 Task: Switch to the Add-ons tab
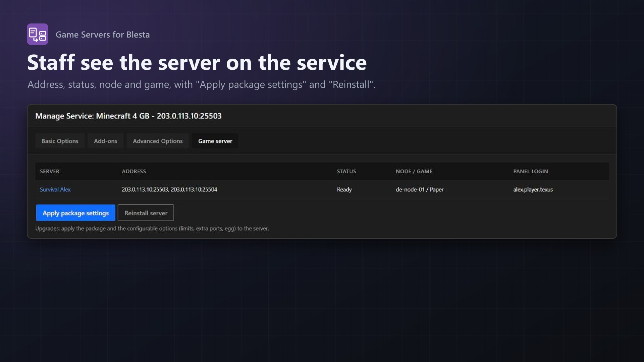coord(106,141)
